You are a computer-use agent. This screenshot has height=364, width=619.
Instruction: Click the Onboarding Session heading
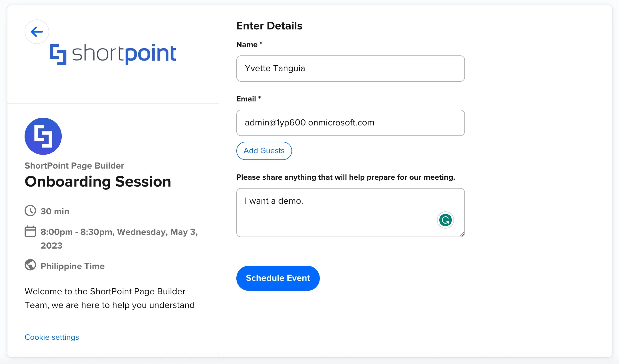pos(98,182)
